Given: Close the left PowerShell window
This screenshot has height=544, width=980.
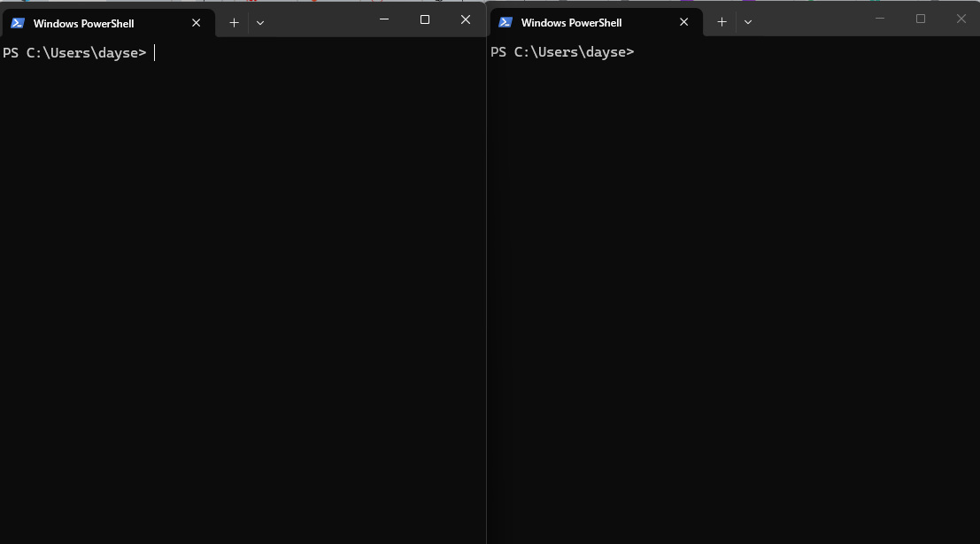Looking at the screenshot, I should tap(466, 19).
